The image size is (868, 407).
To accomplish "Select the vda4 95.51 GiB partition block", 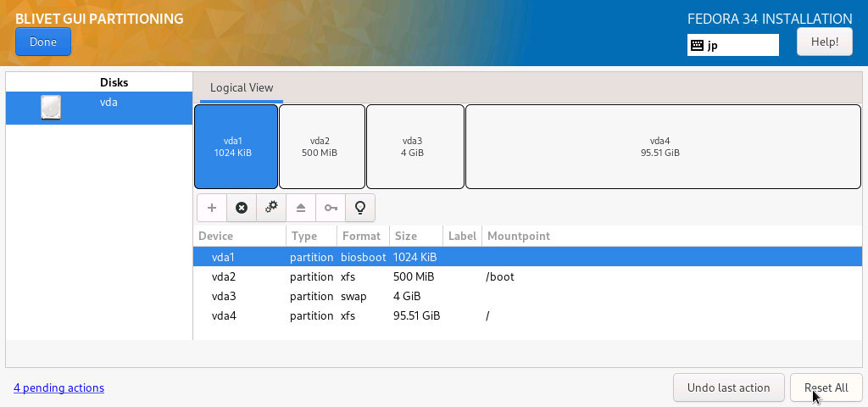I will point(663,147).
